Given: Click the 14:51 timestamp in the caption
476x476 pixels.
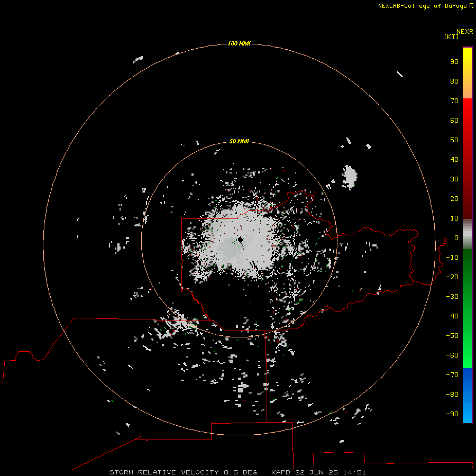Looking at the screenshot, I should pyautogui.click(x=354, y=472).
